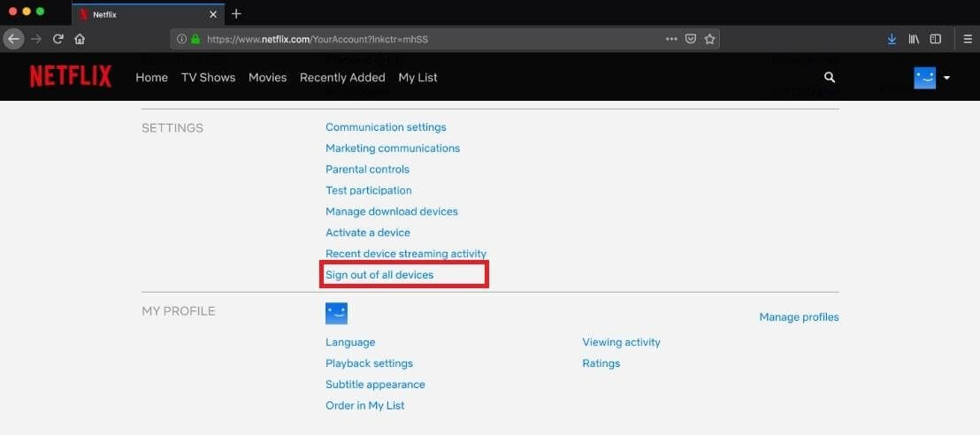Open the TV Shows menu item
Viewport: 980px width, 435px height.
point(208,78)
